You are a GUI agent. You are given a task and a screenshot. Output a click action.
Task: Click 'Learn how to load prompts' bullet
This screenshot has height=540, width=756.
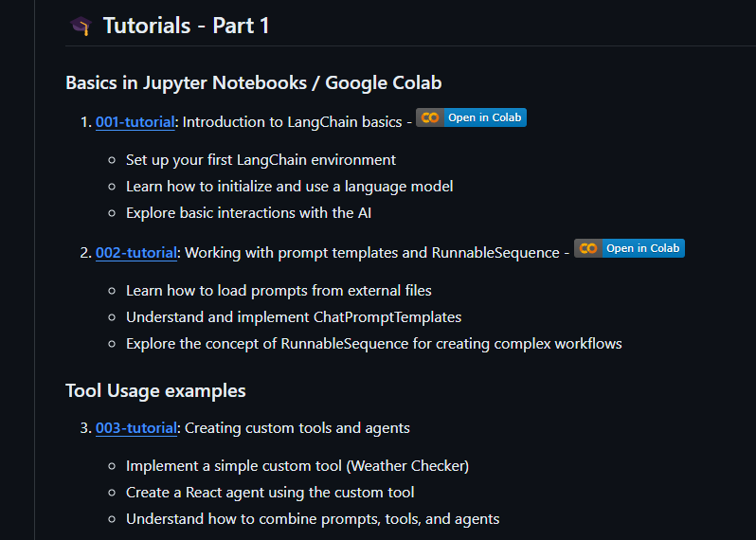pyautogui.click(x=279, y=291)
